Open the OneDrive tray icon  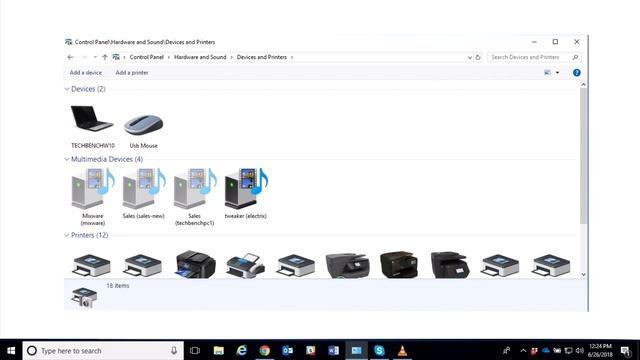pyautogui.click(x=546, y=350)
